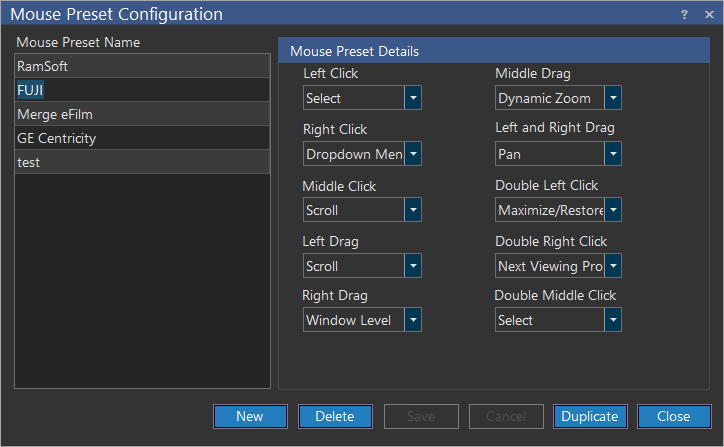Expand the Left Drag dropdown
This screenshot has height=447, width=724.
click(413, 266)
